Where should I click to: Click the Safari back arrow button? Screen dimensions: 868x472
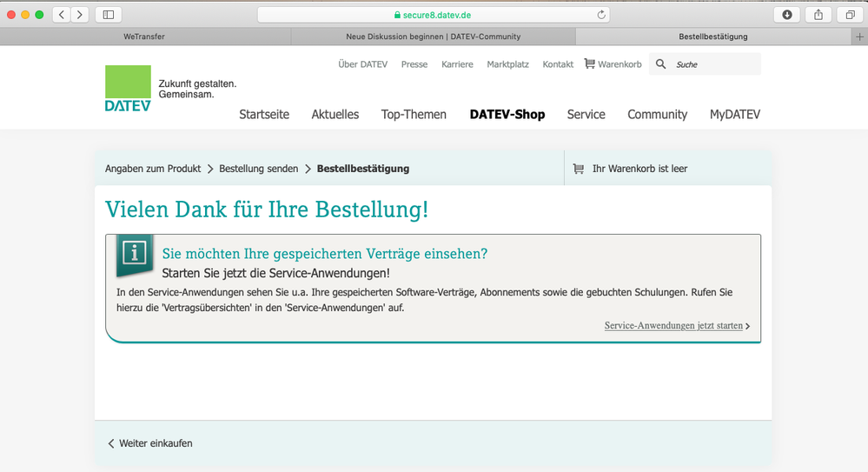61,15
